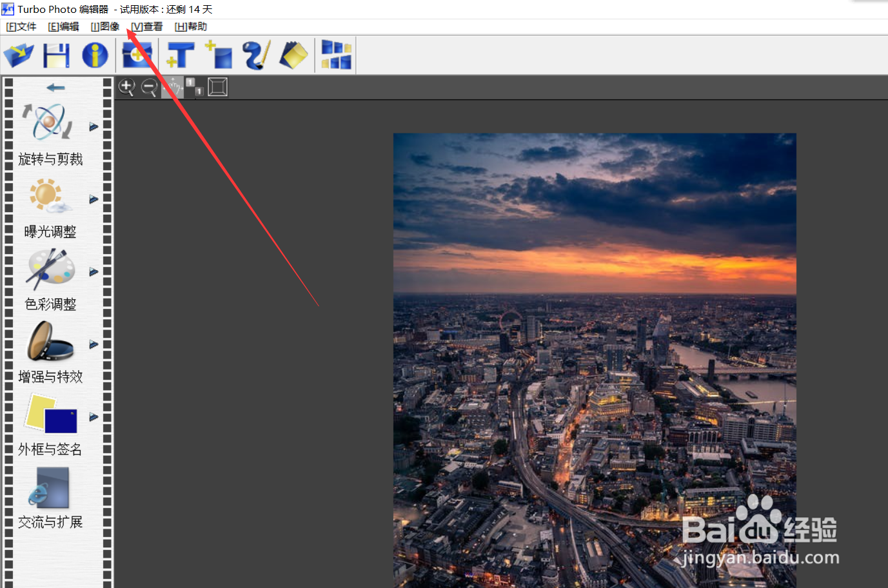This screenshot has width=888, height=588.
Task: Open the [H]帮助 menu
Action: (x=191, y=26)
